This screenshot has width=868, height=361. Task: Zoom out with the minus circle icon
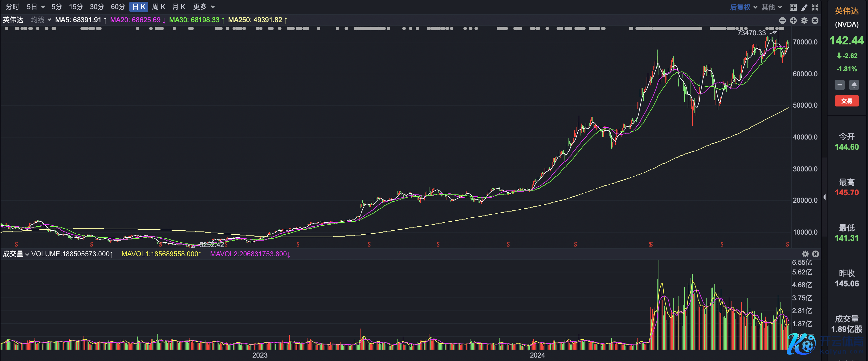click(x=783, y=20)
